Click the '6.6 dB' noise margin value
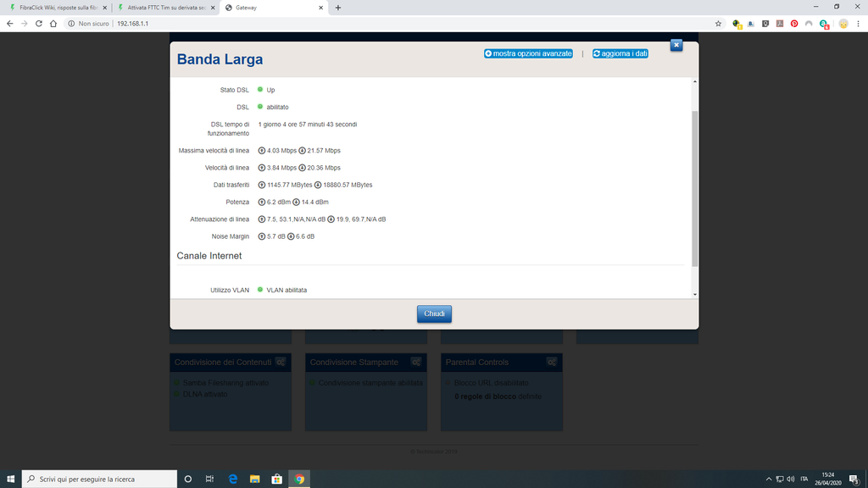Screen dimensions: 868x488 305,236
